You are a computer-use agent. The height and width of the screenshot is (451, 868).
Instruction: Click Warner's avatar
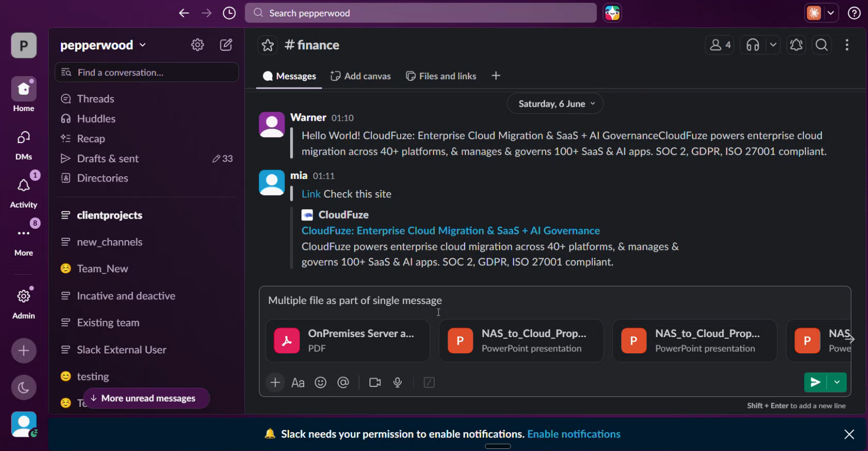click(272, 125)
